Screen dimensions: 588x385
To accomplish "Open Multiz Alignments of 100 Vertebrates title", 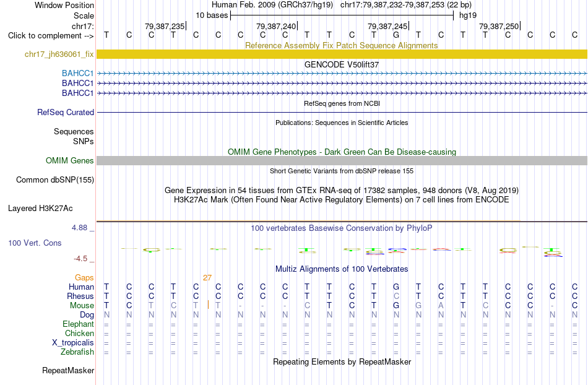I will (x=342, y=269).
